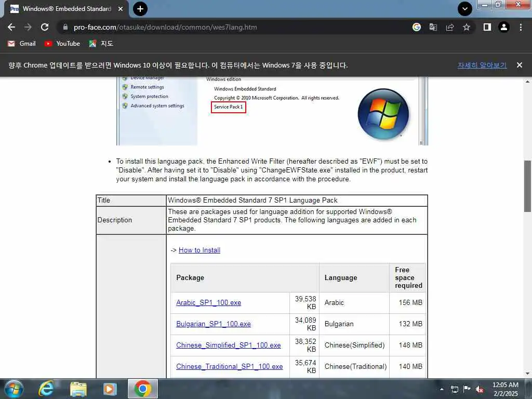Open the Gmail bookmark
Image resolution: width=532 pixels, height=399 pixels.
pyautogui.click(x=22, y=44)
